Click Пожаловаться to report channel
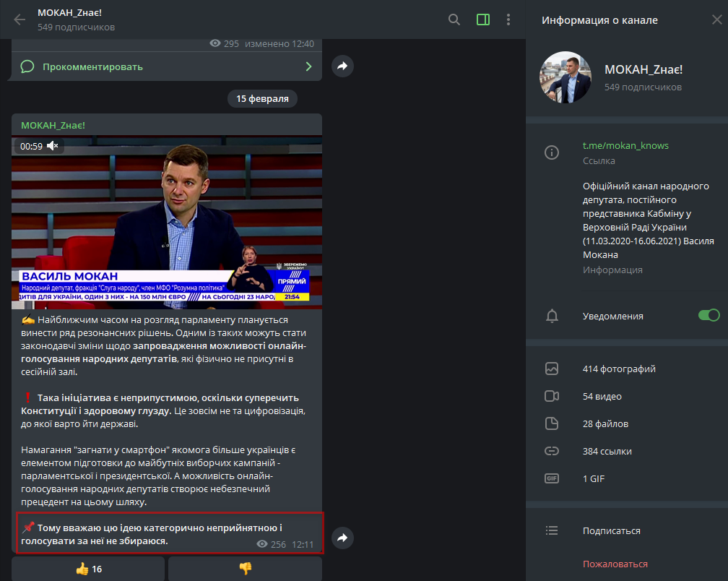Viewport: 728px width, 581px height. pos(615,564)
